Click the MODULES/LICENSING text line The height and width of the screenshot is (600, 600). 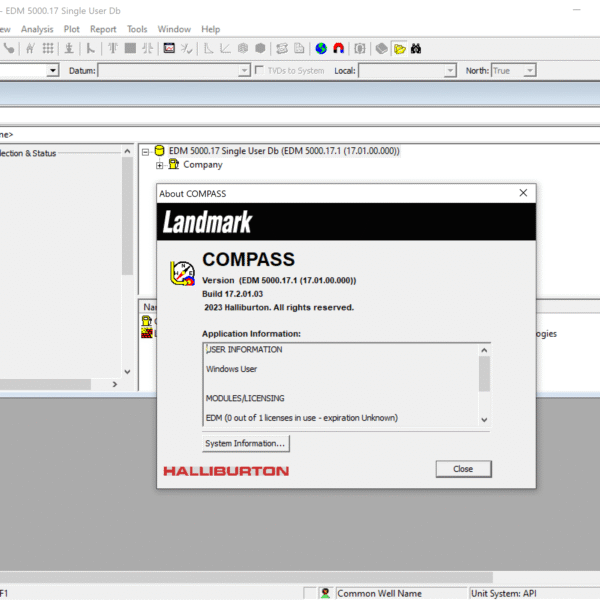pos(245,398)
